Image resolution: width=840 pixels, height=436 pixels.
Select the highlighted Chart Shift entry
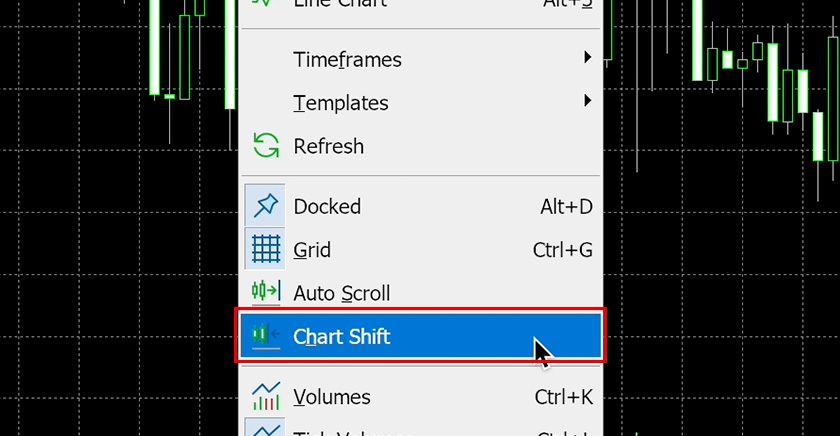click(342, 337)
